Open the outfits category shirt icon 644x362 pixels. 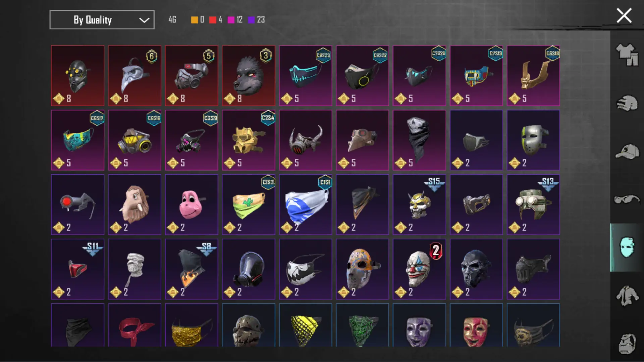point(627,55)
